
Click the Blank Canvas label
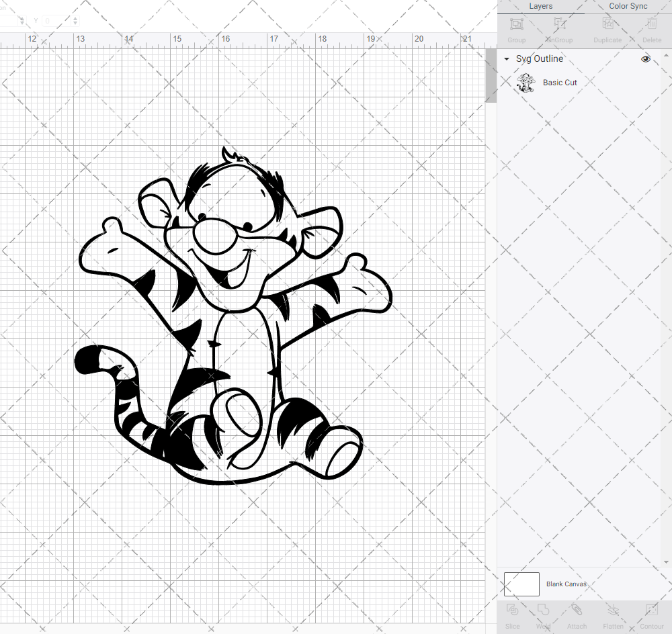coord(566,584)
